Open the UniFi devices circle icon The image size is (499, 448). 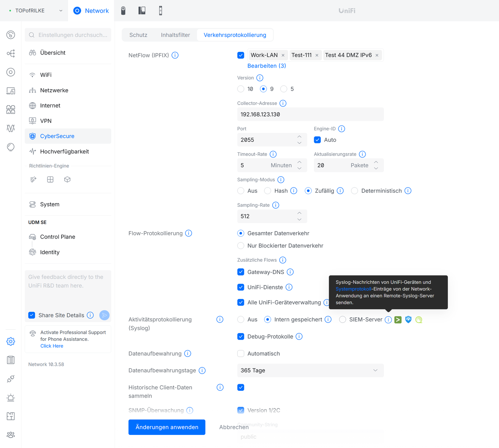[11, 72]
